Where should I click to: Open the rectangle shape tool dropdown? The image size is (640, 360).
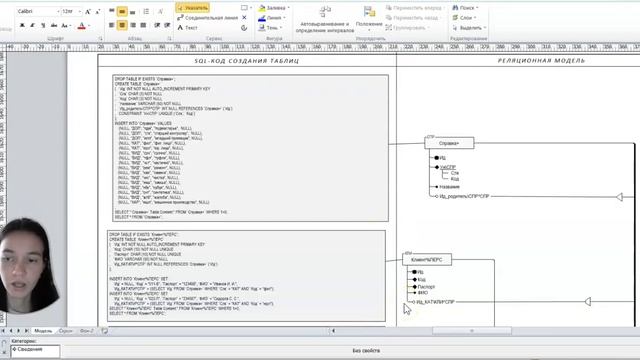[246, 8]
